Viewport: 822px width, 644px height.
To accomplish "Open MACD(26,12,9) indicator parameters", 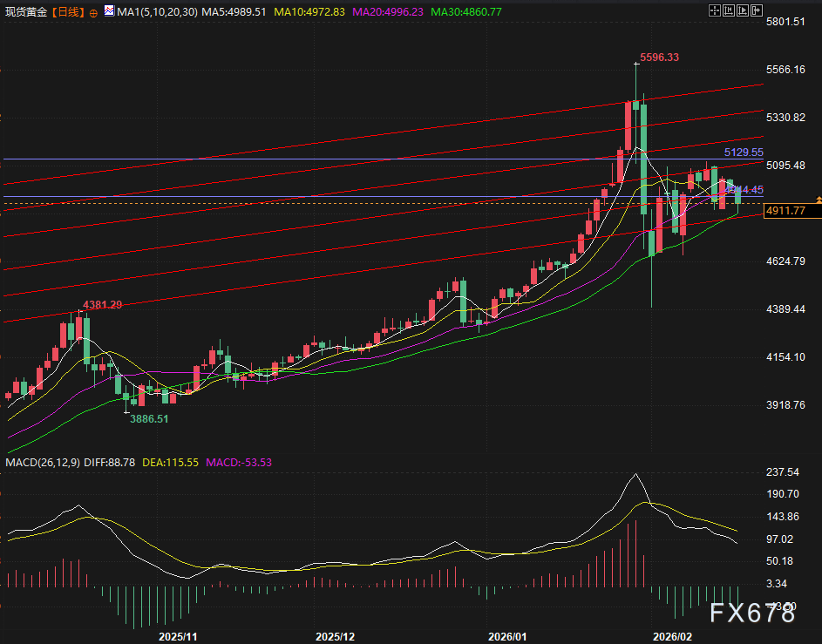I will pyautogui.click(x=43, y=462).
